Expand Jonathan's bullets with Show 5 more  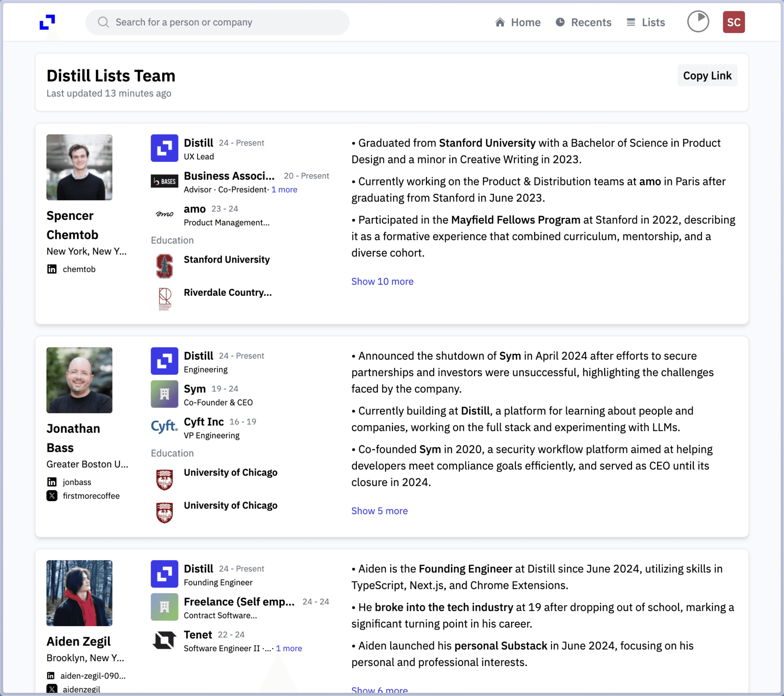click(x=379, y=511)
